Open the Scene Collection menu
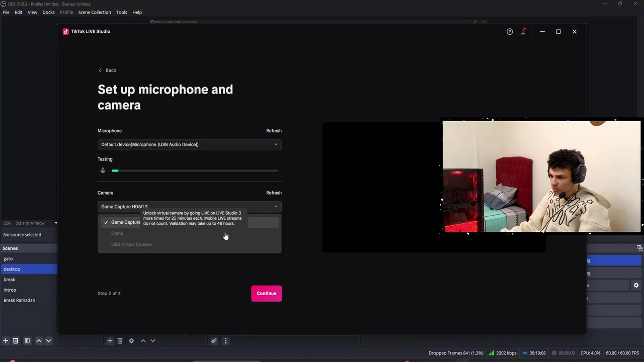Image resolution: width=644 pixels, height=362 pixels. click(95, 12)
